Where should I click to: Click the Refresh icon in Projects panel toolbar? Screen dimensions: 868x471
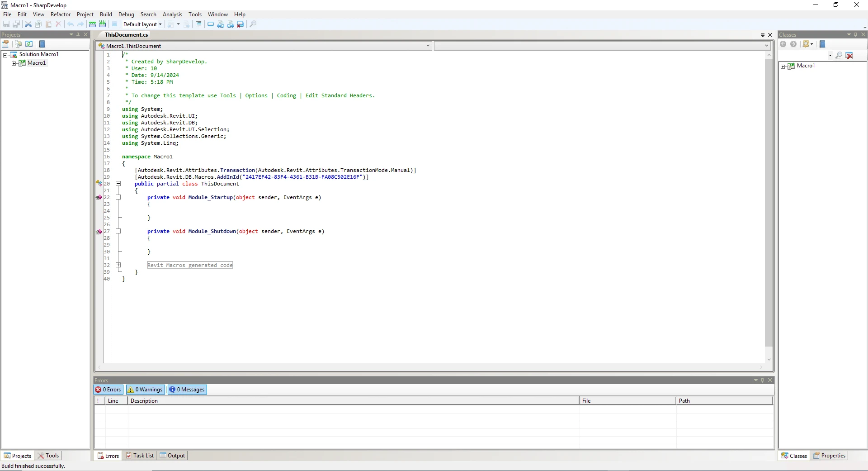(29, 44)
